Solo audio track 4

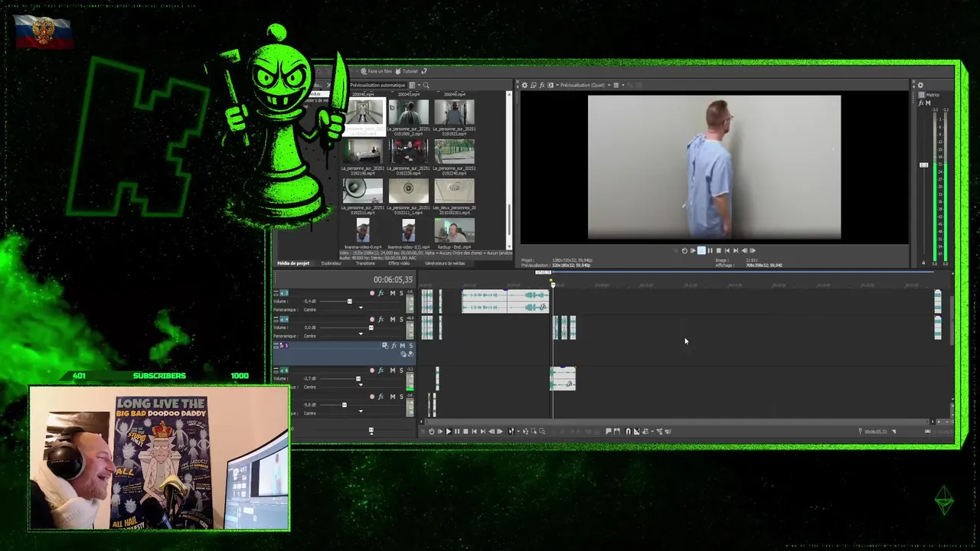pyautogui.click(x=401, y=319)
